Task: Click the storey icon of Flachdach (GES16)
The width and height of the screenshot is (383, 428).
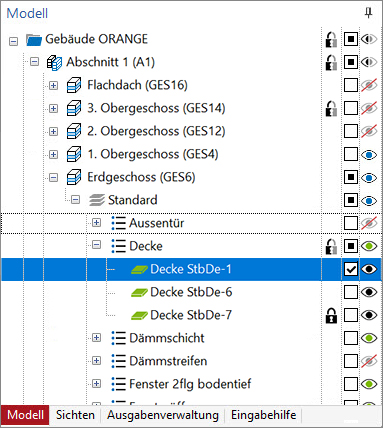Action: click(x=74, y=85)
